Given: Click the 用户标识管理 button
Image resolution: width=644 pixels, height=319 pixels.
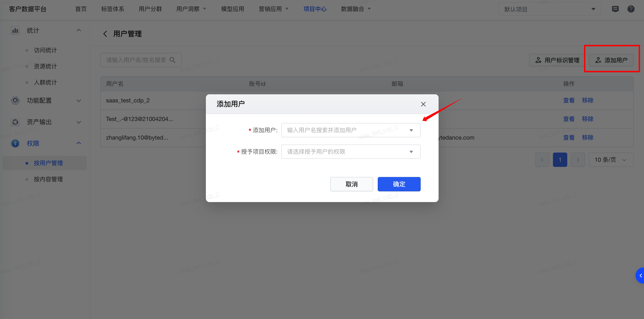Looking at the screenshot, I should (x=557, y=60).
